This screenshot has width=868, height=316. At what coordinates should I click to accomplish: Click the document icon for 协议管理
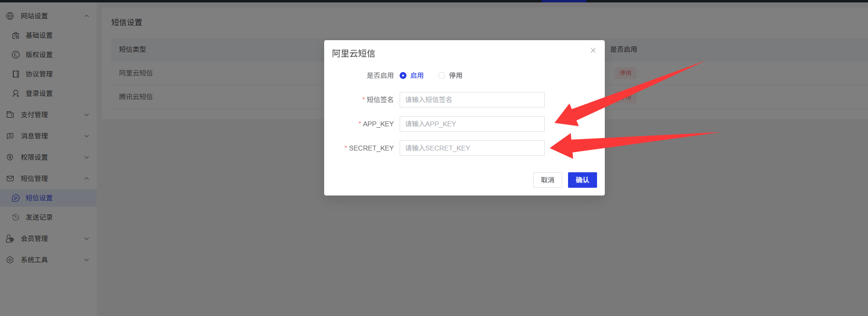coord(16,74)
